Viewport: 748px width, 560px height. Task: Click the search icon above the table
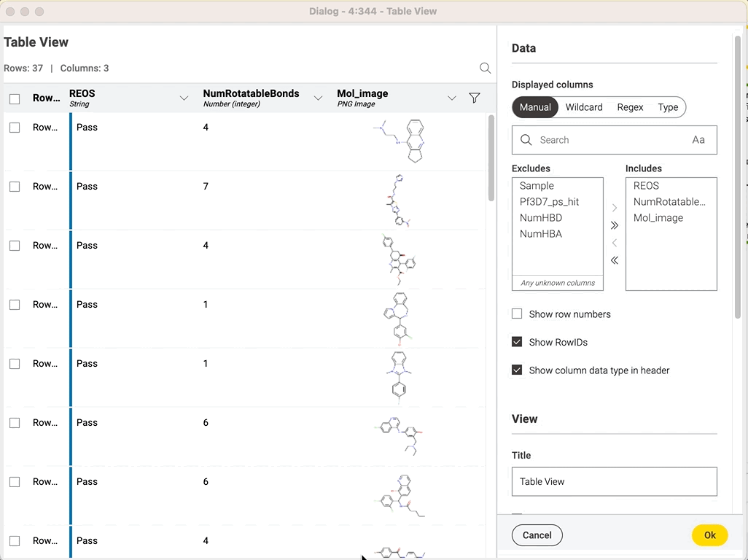485,68
